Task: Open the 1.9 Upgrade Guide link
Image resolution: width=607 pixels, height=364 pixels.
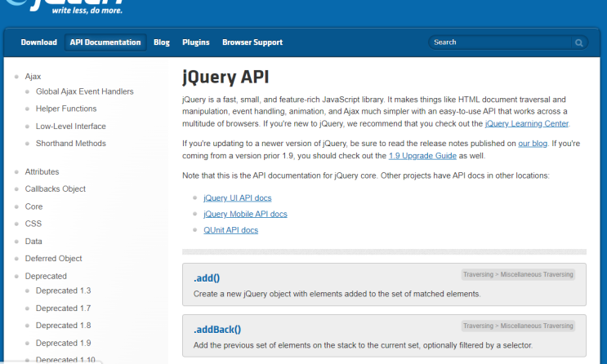Action: point(422,156)
